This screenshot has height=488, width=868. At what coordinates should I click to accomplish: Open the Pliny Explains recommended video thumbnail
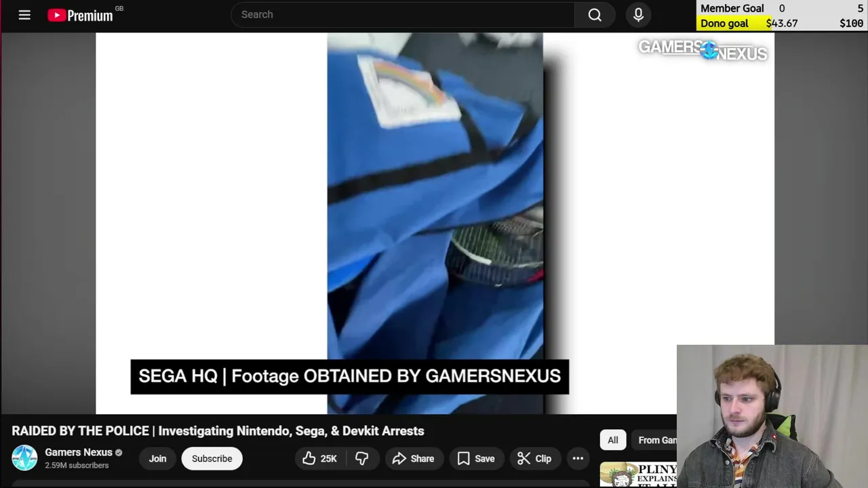pos(638,474)
